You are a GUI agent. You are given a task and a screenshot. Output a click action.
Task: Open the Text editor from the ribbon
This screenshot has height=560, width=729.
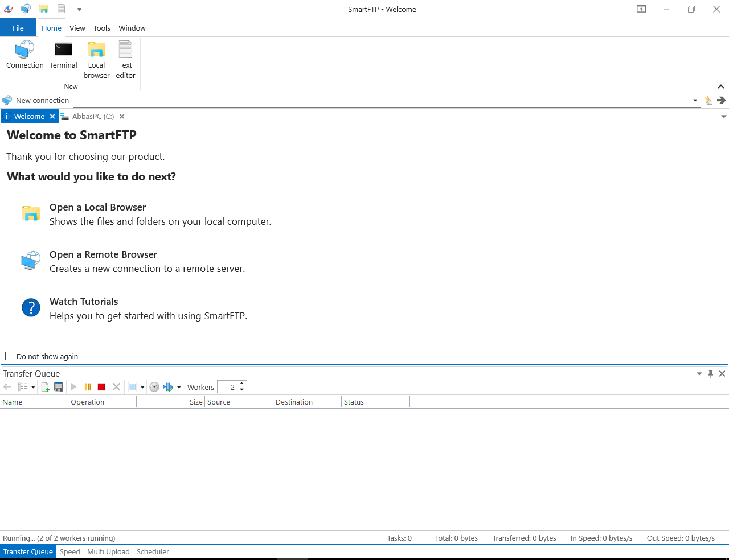click(125, 60)
